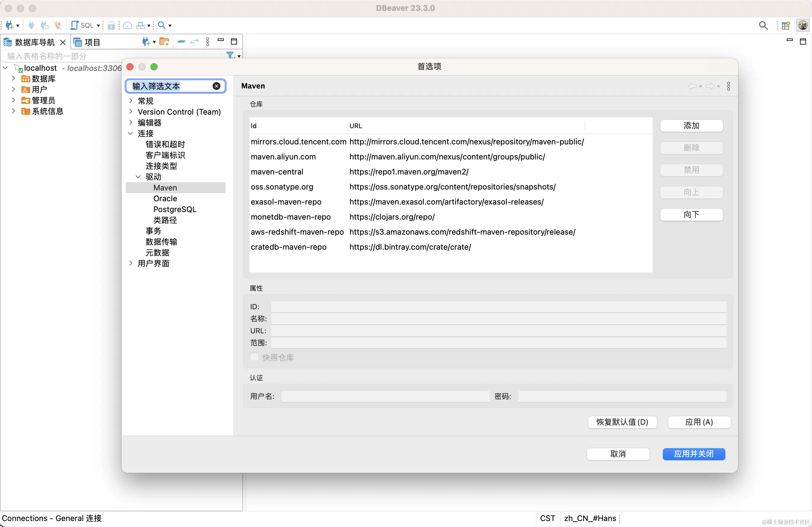This screenshot has height=527, width=812.
Task: Click the 恢复默认值 (D) button
Action: (x=622, y=422)
